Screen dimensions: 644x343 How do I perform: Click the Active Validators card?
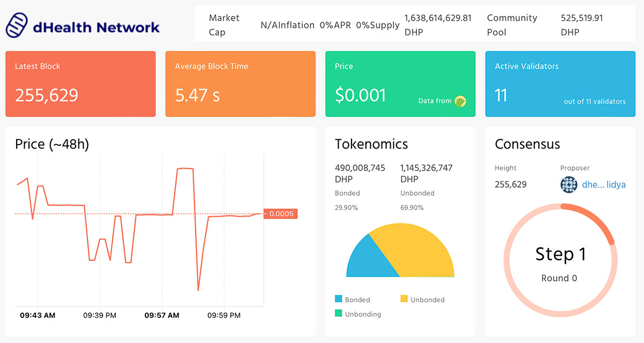[x=560, y=84]
